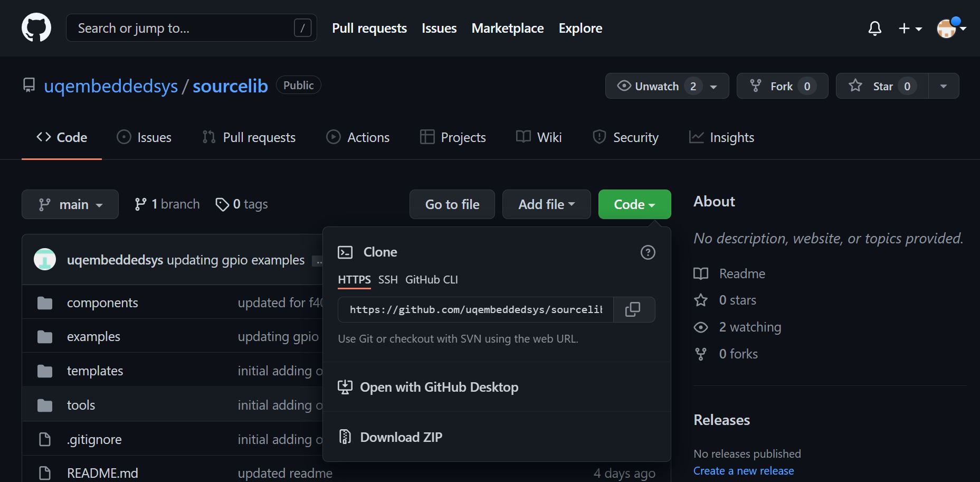This screenshot has width=980, height=482.
Task: Click the clone help question icon
Action: tap(648, 252)
